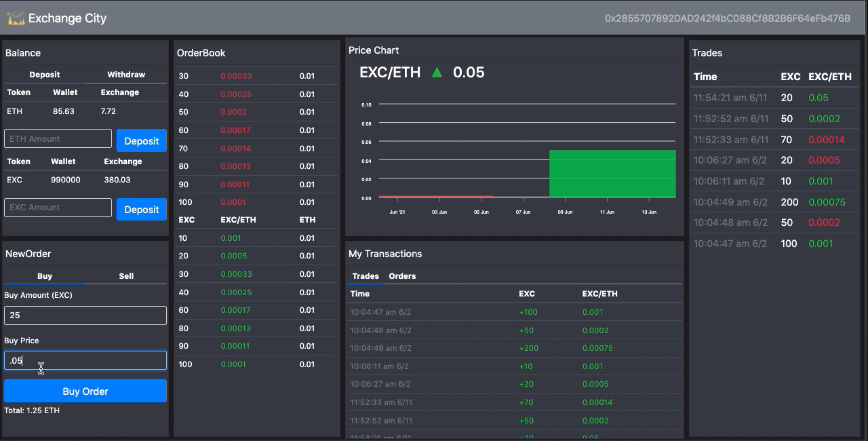Click the Exchange City crown logo
Image resolution: width=868 pixels, height=441 pixels.
(14, 18)
